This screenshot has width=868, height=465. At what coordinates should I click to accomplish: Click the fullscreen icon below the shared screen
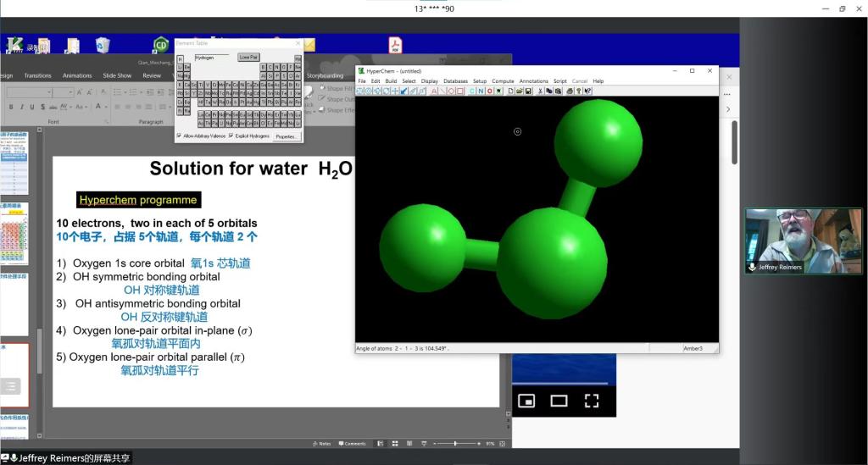[591, 401]
